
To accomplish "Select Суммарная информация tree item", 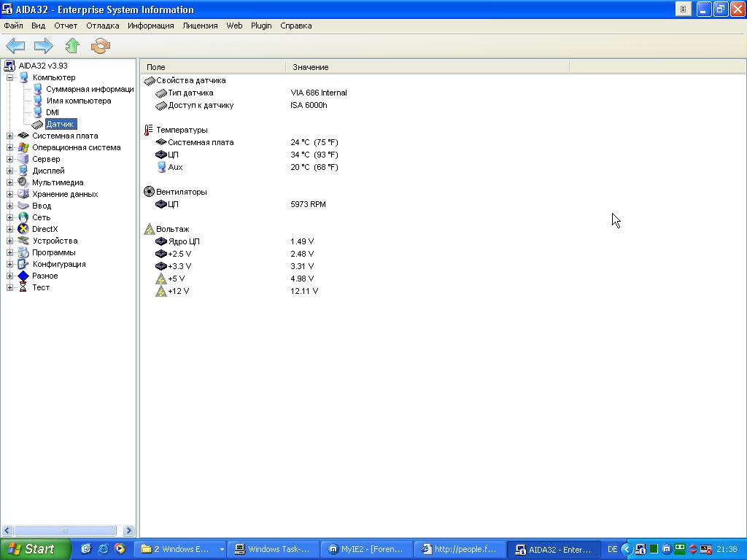I will 90,89.
